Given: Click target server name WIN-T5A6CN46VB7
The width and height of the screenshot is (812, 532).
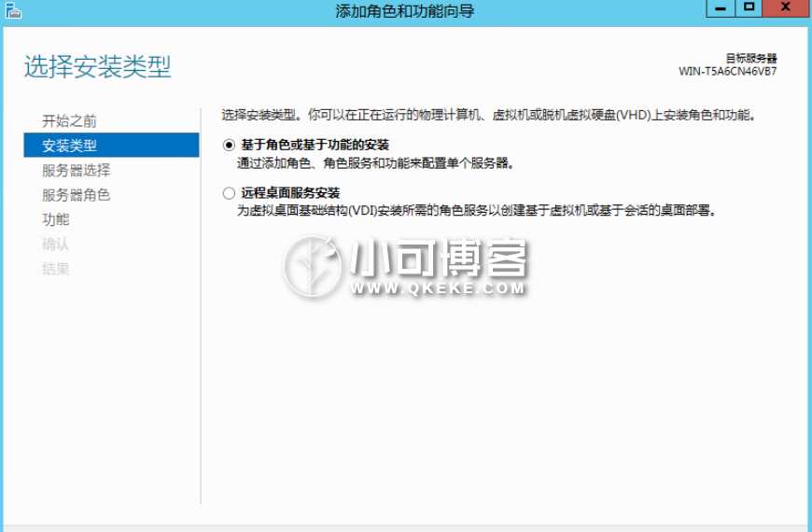Looking at the screenshot, I should tap(728, 72).
